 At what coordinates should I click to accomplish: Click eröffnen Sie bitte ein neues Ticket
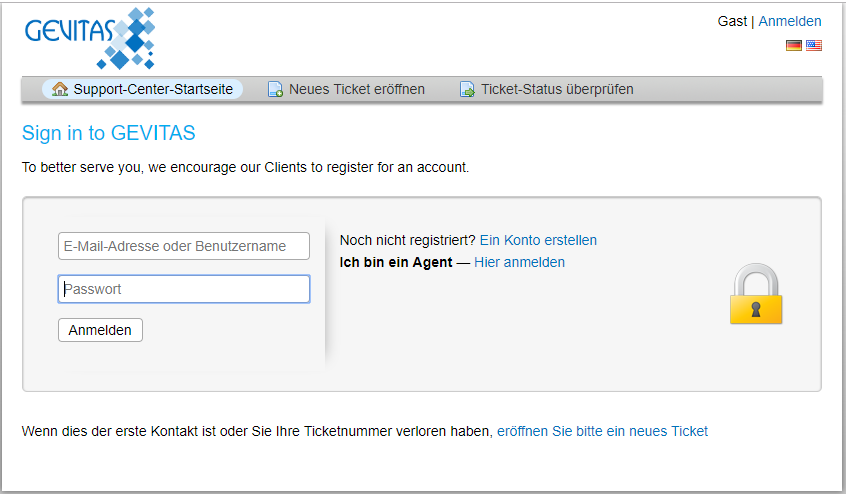tap(602, 431)
